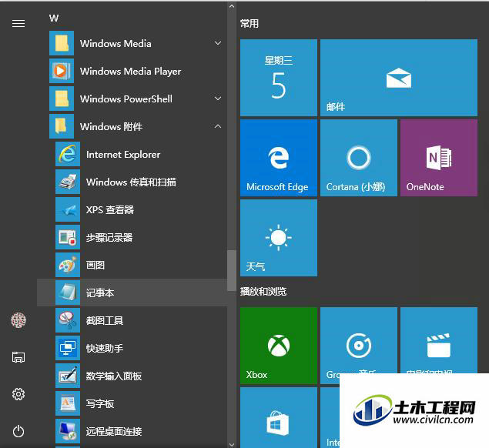This screenshot has width=489, height=448.
Task: Select the 画图 text label
Action: pyautogui.click(x=95, y=266)
